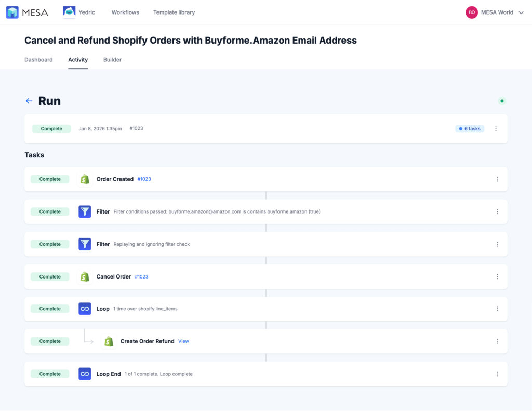The height and width of the screenshot is (411, 532).
Task: Click the Loop End task title
Action: (109, 374)
